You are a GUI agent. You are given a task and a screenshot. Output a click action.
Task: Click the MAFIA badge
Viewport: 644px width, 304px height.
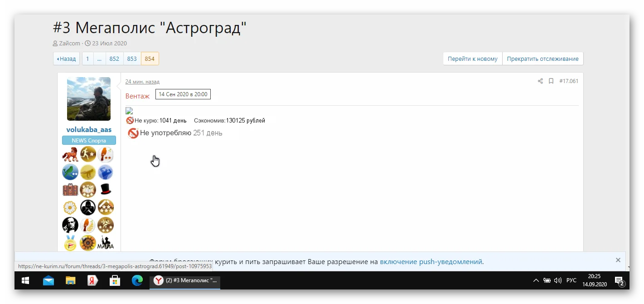tap(106, 243)
